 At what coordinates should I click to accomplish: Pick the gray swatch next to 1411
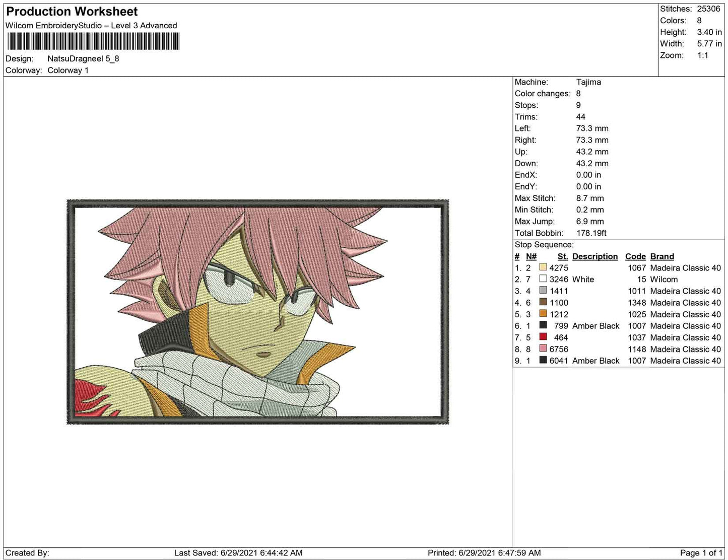point(543,291)
